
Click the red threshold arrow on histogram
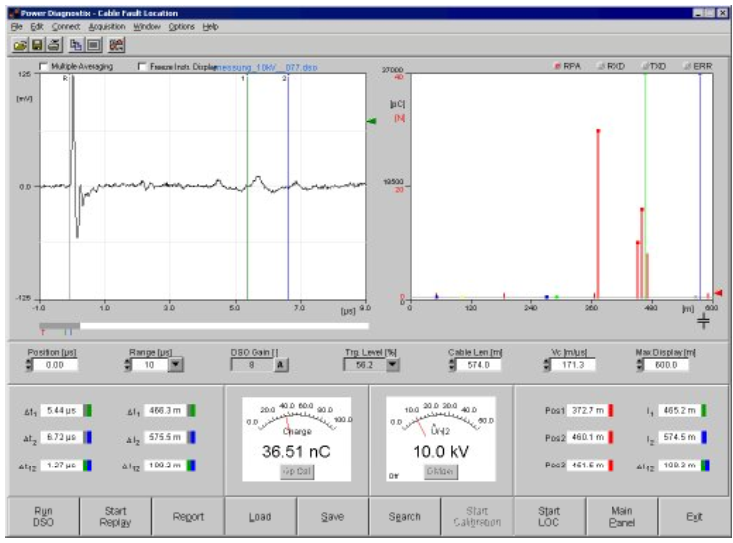[719, 293]
